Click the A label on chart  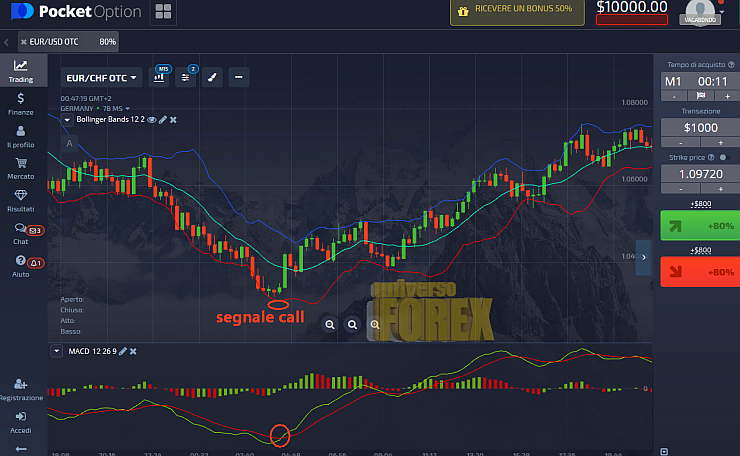pos(69,144)
